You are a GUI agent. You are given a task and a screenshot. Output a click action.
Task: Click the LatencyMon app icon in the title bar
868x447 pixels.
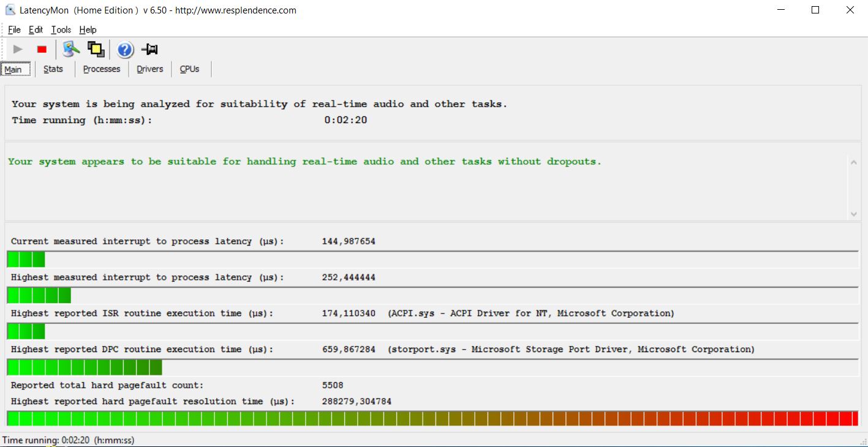click(x=10, y=10)
